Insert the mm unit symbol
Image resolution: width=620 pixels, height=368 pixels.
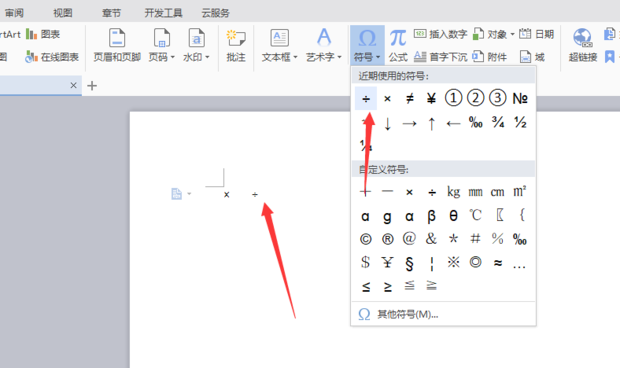(476, 192)
